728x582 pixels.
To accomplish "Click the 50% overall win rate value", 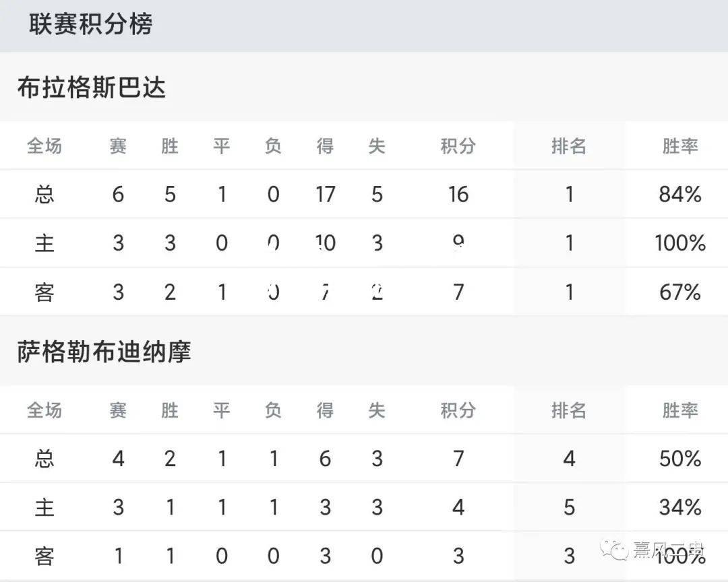I will (679, 459).
